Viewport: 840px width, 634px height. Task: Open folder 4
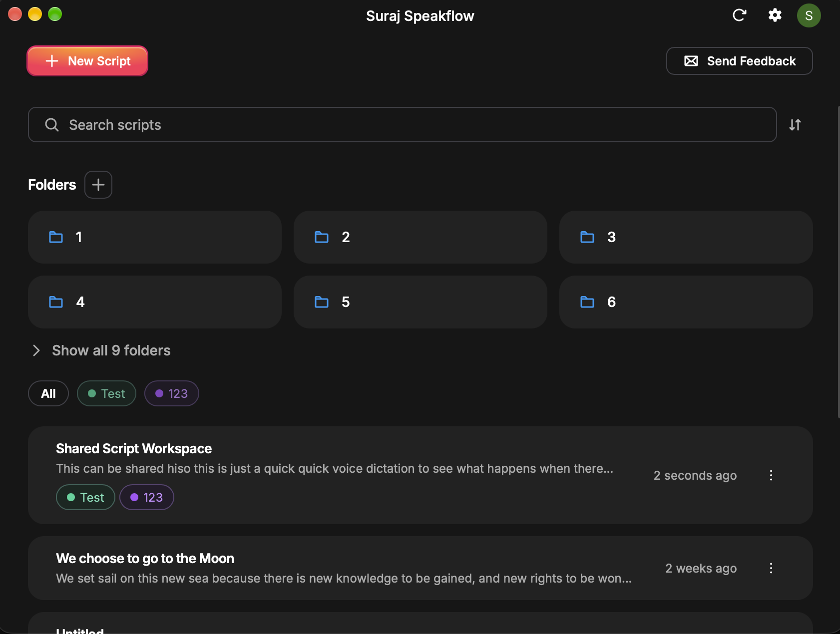[x=155, y=302]
